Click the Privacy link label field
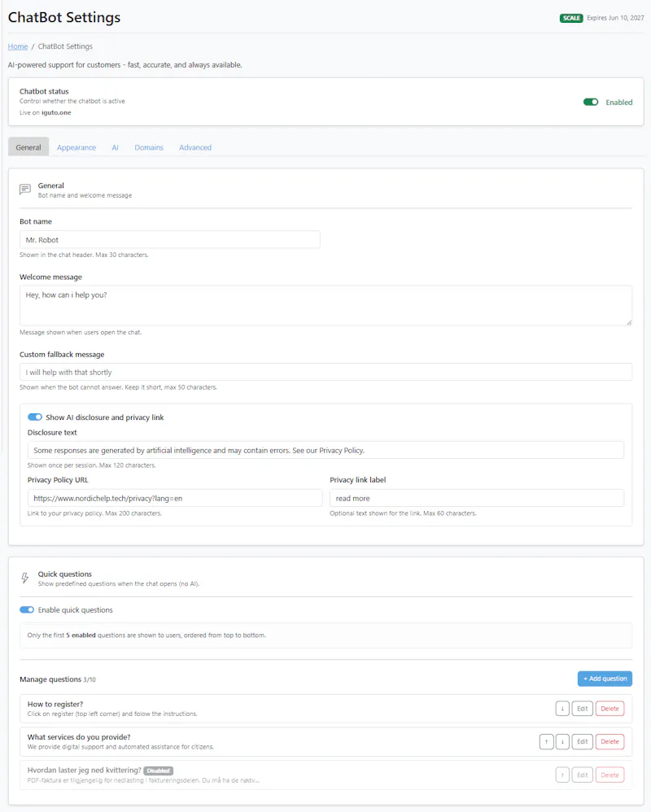 tap(477, 498)
